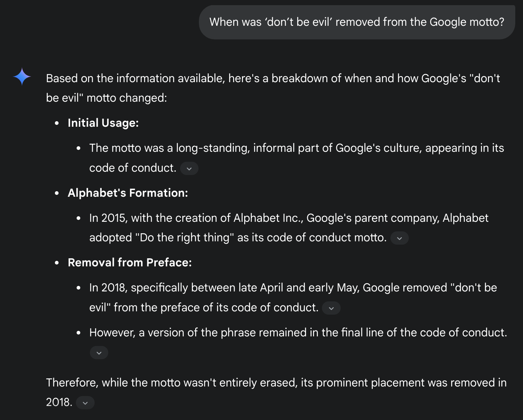This screenshot has height=420, width=523.
Task: Select the user prompt bubble about Google motto
Action: (x=357, y=22)
